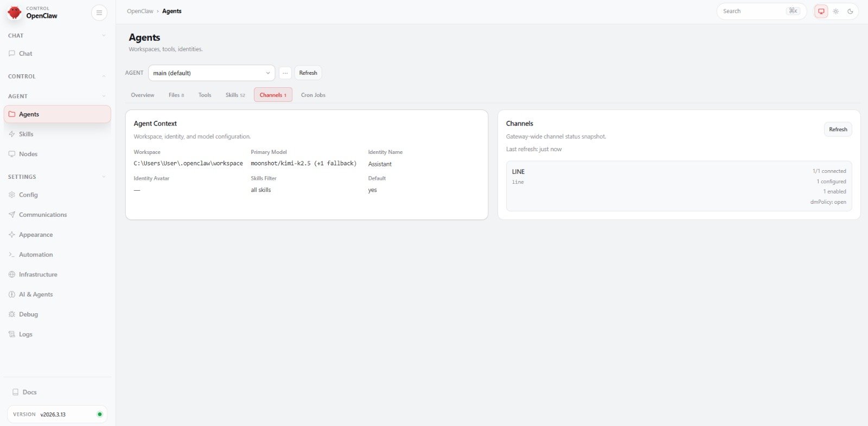The height and width of the screenshot is (426, 868).
Task: Click the Default value 'yes'
Action: tap(372, 190)
